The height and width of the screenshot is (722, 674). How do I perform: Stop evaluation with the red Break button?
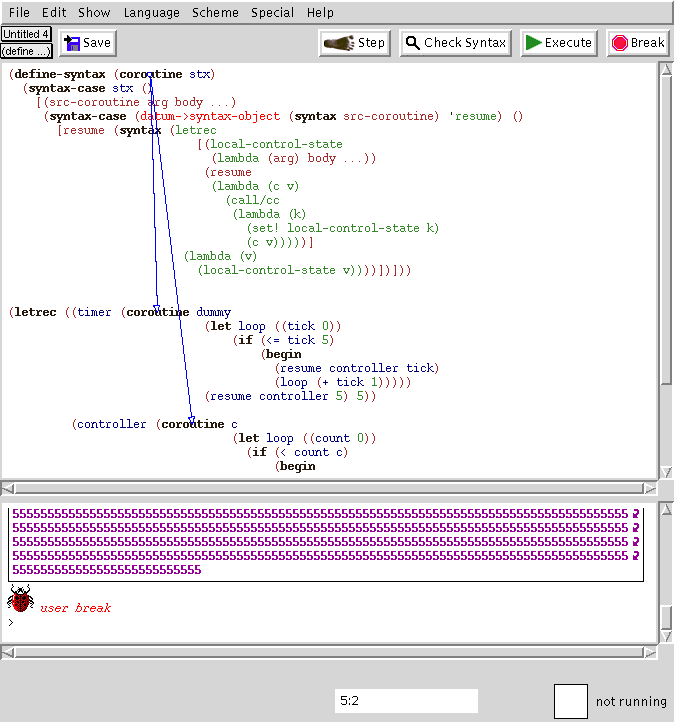tap(637, 43)
